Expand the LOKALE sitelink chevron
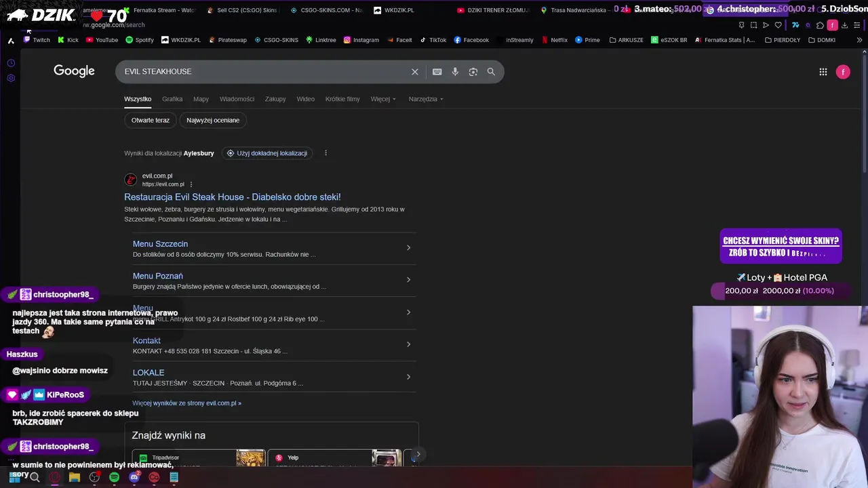This screenshot has height=488, width=868. pyautogui.click(x=408, y=377)
